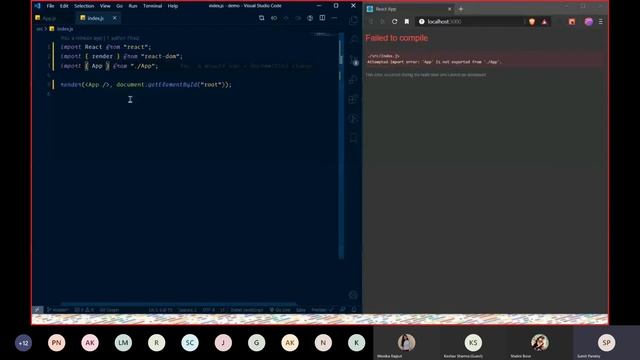The width and height of the screenshot is (640, 360).
Task: Close the React App browser tab
Action: 449,9
